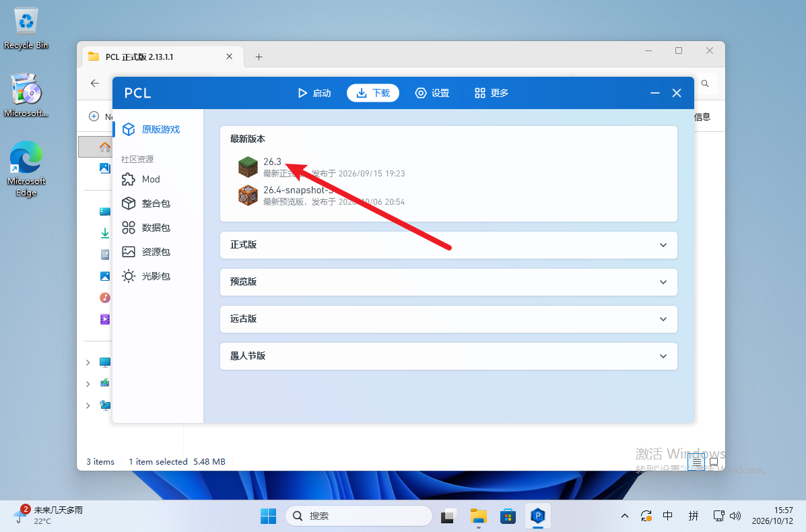
Task: Click the taskbar search box
Action: 359,516
